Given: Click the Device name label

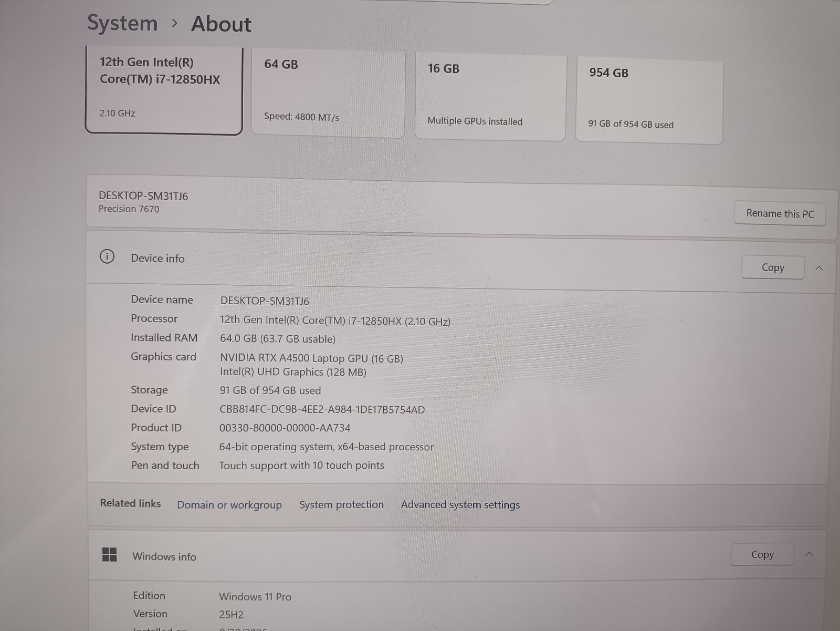Looking at the screenshot, I should coord(162,299).
